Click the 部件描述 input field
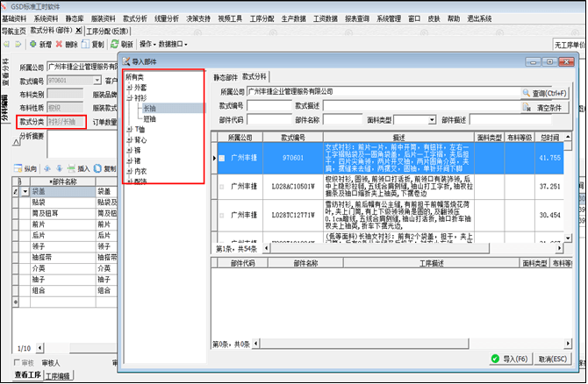 click(511, 120)
